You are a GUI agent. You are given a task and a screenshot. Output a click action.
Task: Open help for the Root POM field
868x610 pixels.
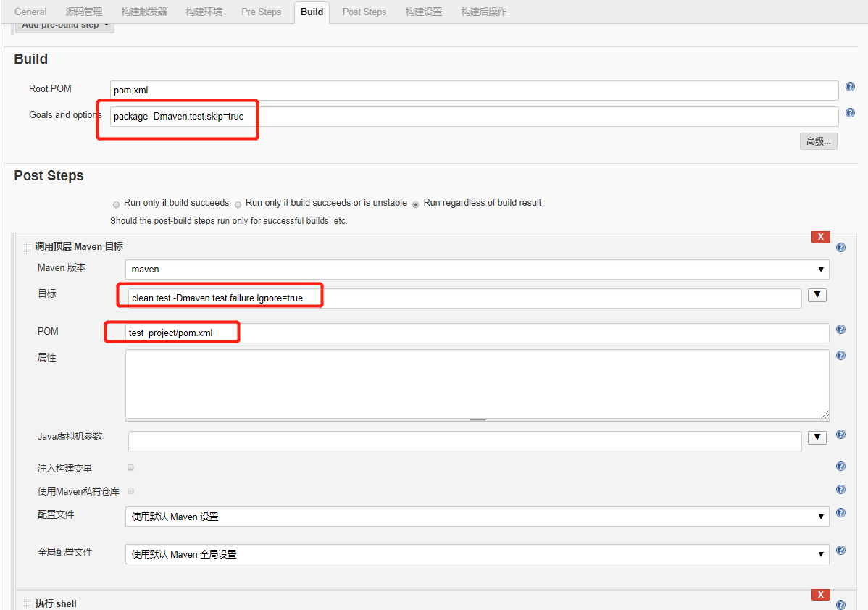coord(849,86)
